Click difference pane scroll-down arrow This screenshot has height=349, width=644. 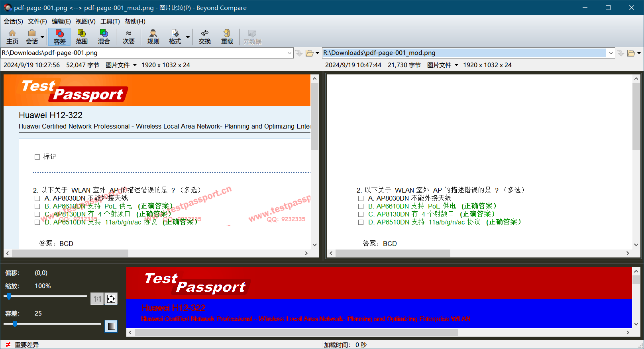click(x=636, y=324)
